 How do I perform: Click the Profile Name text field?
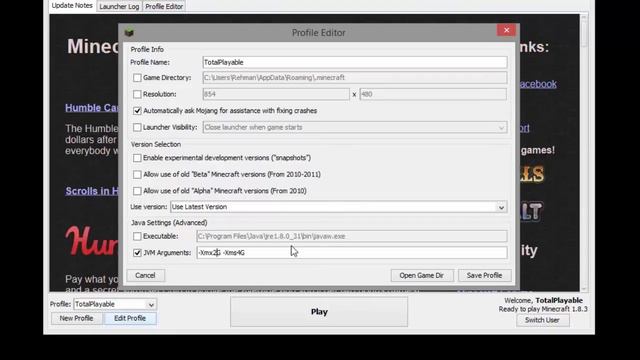[355, 62]
